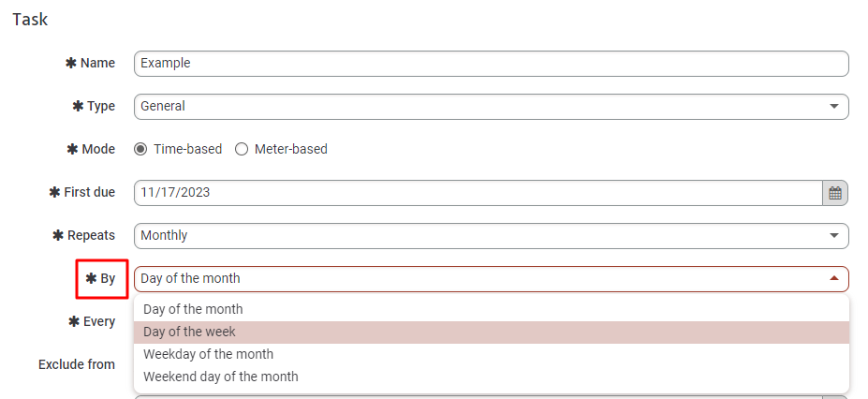Click the First due date field
This screenshot has height=399, width=868.
pos(478,193)
